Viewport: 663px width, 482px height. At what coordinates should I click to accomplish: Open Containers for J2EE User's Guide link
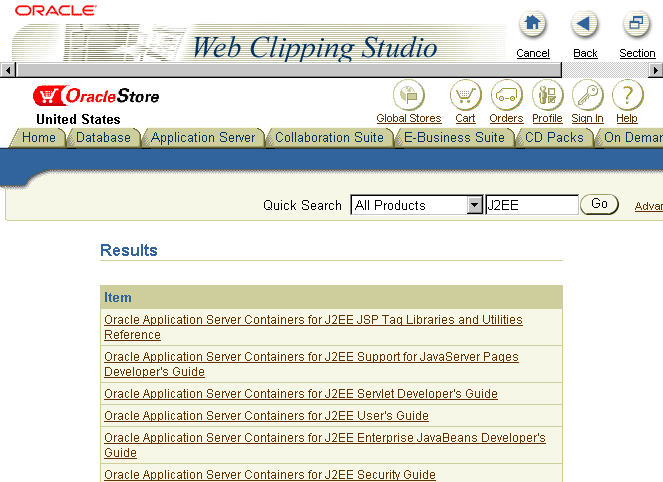tap(266, 416)
